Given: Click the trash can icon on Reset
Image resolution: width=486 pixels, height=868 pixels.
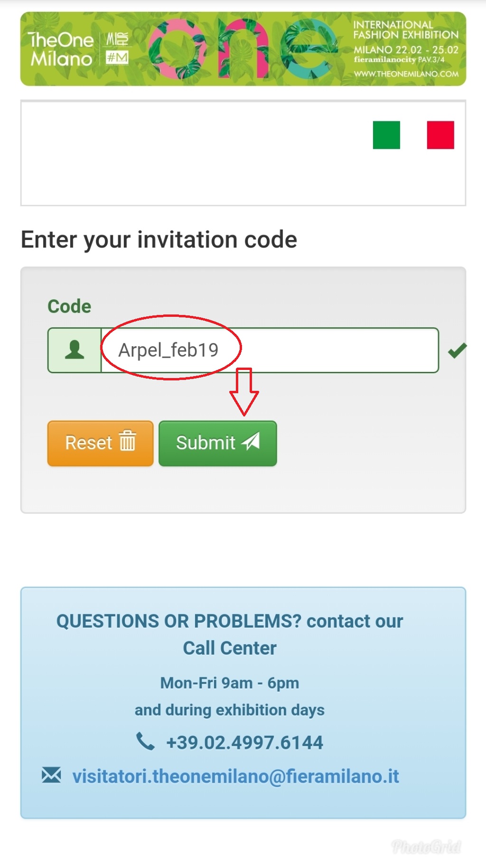Looking at the screenshot, I should click(x=127, y=440).
